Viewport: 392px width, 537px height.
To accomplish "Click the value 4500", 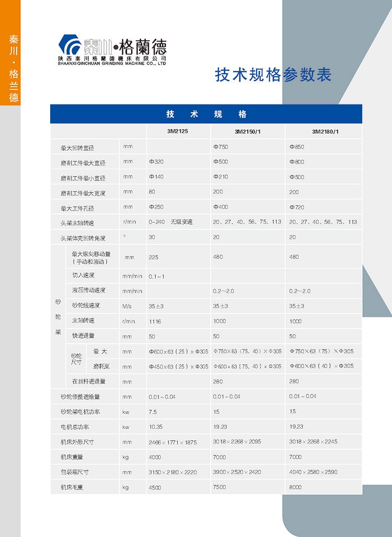I will (x=155, y=487).
